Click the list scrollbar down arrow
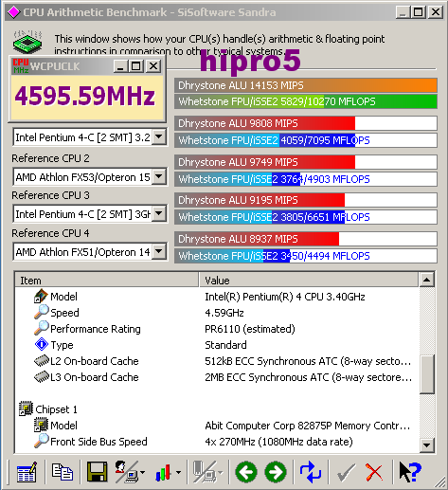 [x=427, y=445]
